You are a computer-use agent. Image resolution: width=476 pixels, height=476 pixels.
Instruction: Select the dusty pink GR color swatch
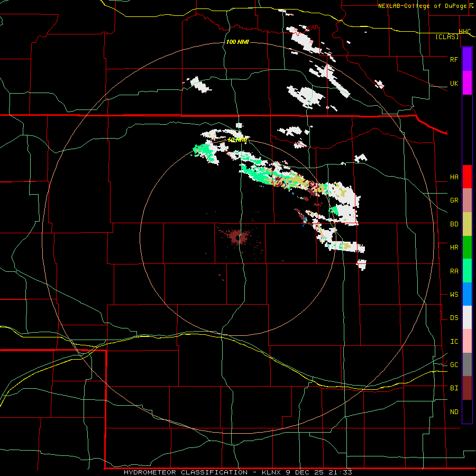pyautogui.click(x=467, y=200)
